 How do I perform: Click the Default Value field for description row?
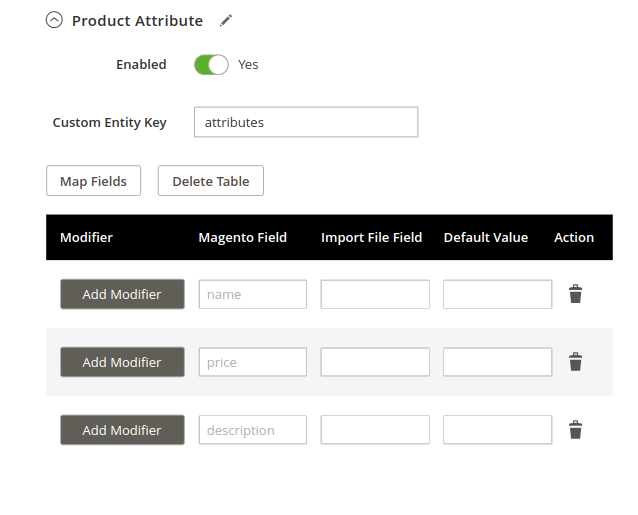click(498, 430)
